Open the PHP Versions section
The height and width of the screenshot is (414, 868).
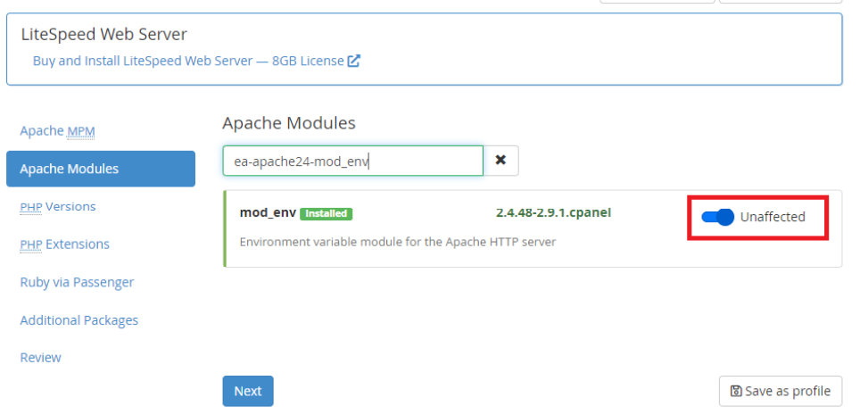58,206
